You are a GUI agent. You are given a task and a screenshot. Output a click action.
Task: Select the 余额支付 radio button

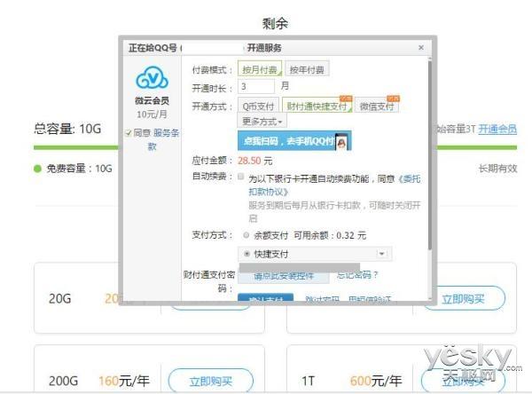pyautogui.click(x=246, y=235)
